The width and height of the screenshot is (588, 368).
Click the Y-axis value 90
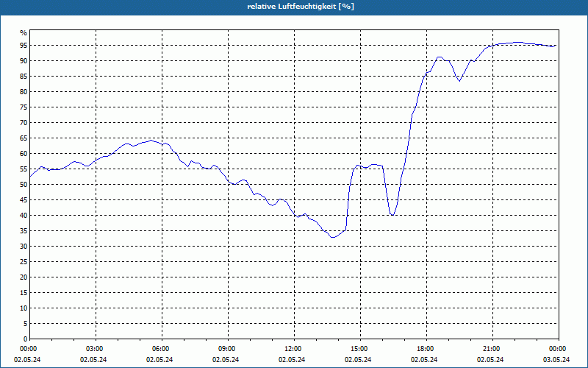24,61
